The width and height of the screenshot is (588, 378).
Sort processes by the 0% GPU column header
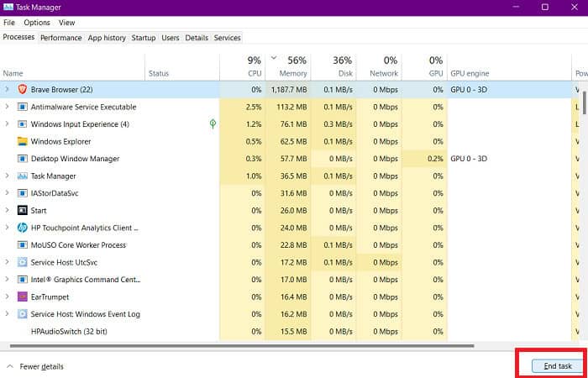pyautogui.click(x=424, y=67)
